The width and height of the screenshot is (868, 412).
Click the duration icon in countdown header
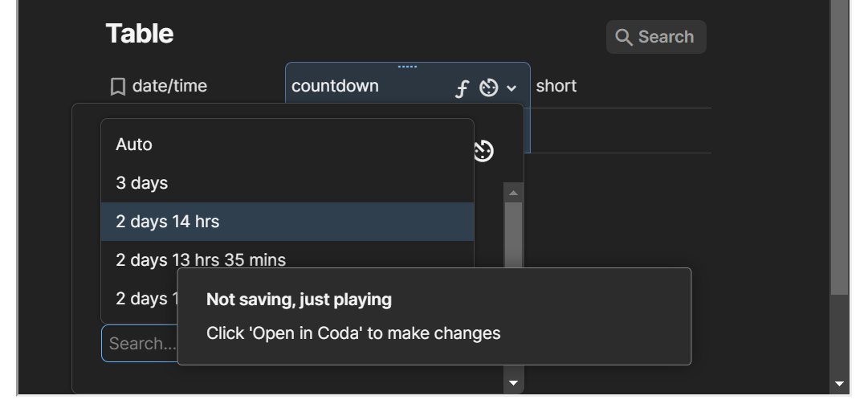[x=488, y=88]
